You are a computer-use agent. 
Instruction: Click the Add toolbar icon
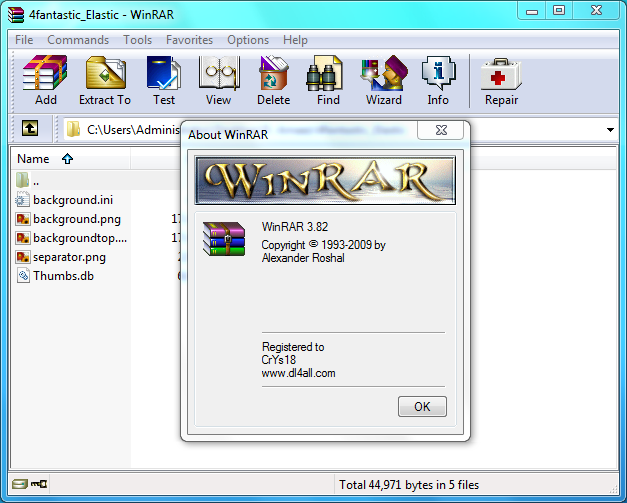coord(45,80)
